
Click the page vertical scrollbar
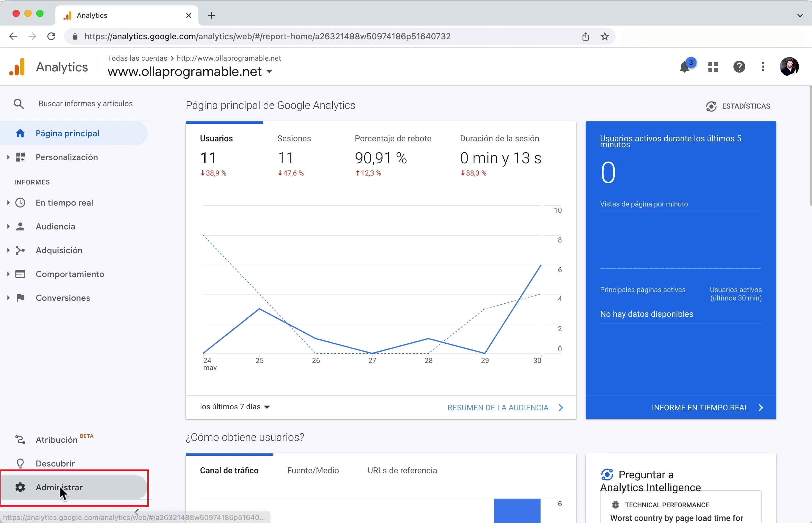coord(810,146)
